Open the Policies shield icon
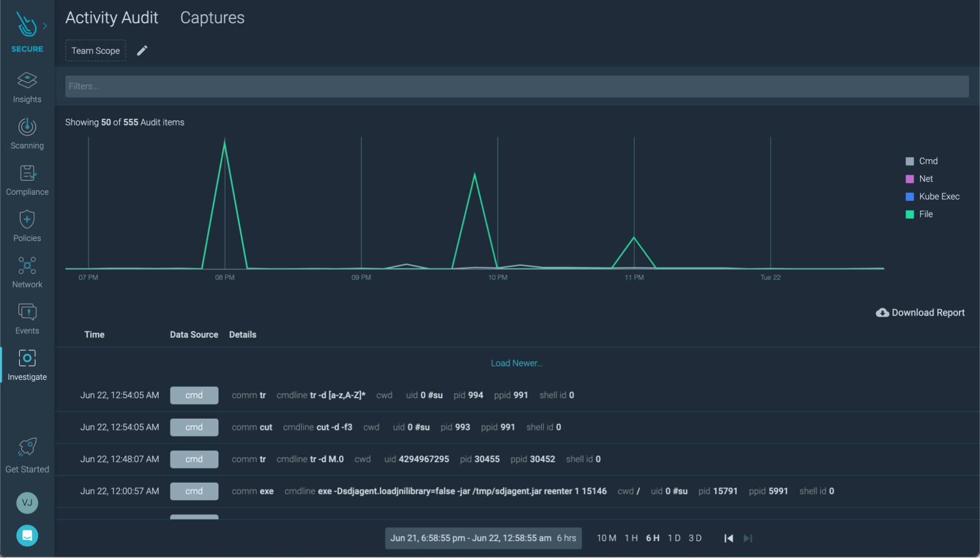 click(x=27, y=220)
